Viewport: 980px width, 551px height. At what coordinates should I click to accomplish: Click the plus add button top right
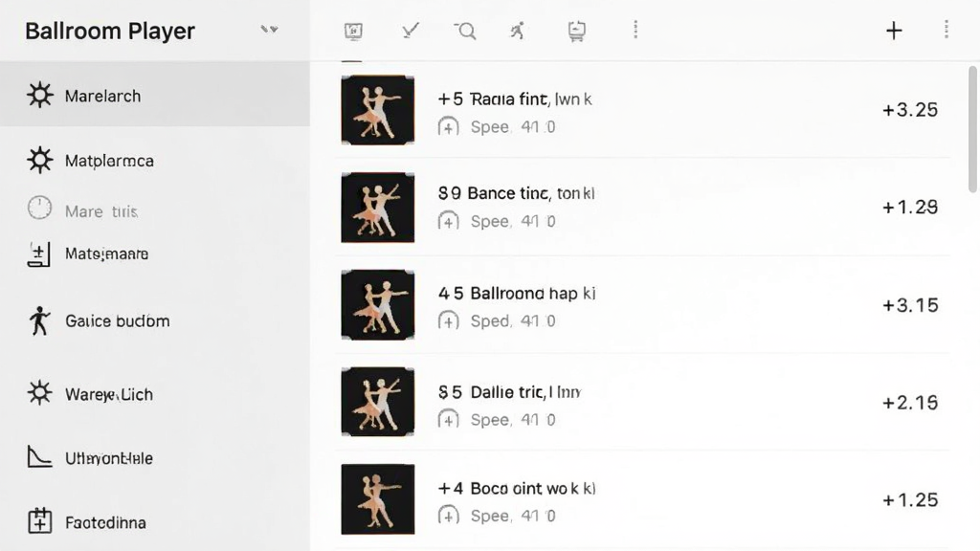point(894,30)
